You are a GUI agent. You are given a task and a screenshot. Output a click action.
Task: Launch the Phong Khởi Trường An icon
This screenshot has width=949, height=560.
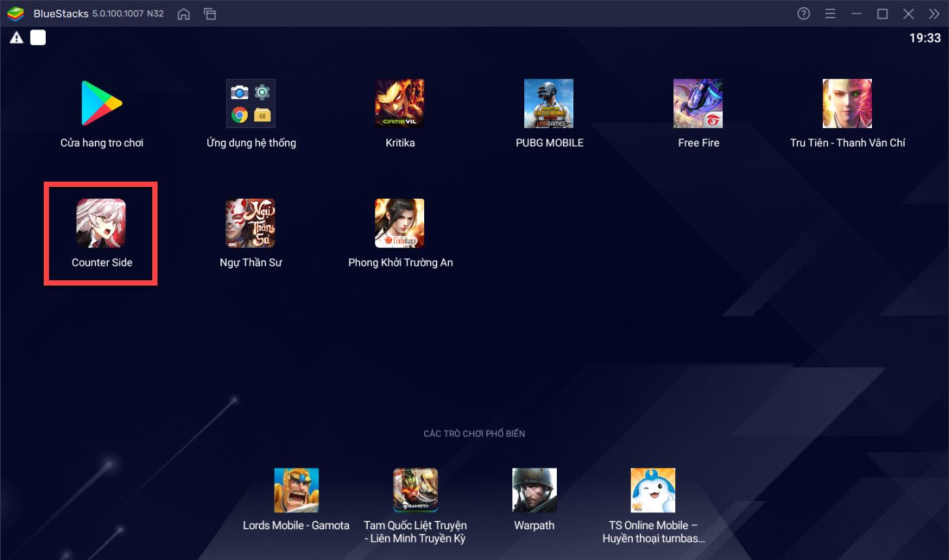tap(400, 223)
